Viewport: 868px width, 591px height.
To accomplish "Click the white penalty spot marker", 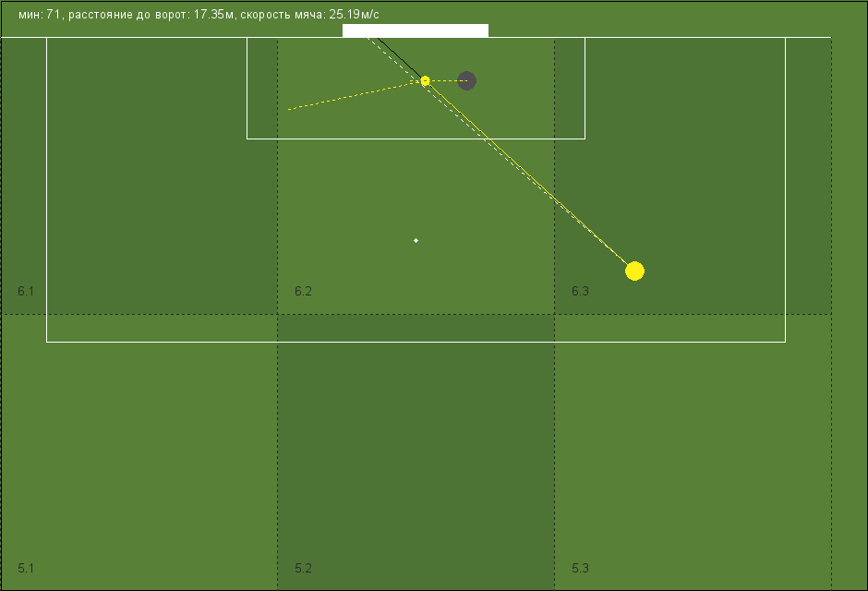I will (x=416, y=240).
